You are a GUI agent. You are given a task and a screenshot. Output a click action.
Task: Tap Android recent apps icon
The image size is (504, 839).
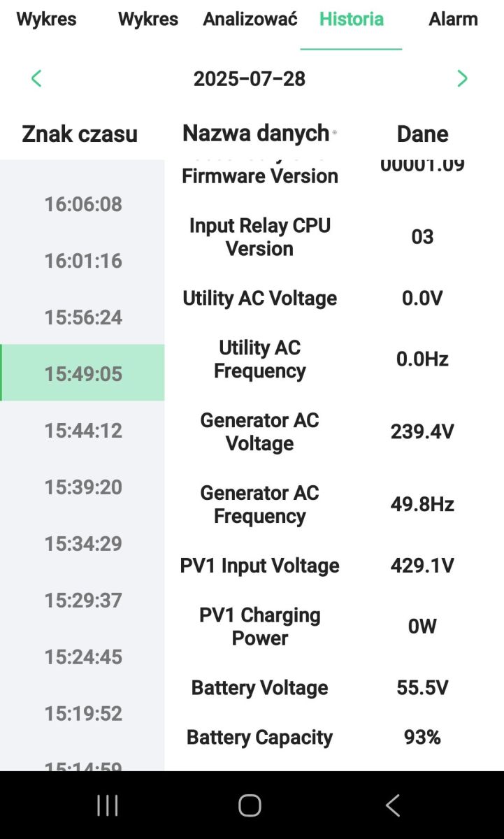pos(107,805)
